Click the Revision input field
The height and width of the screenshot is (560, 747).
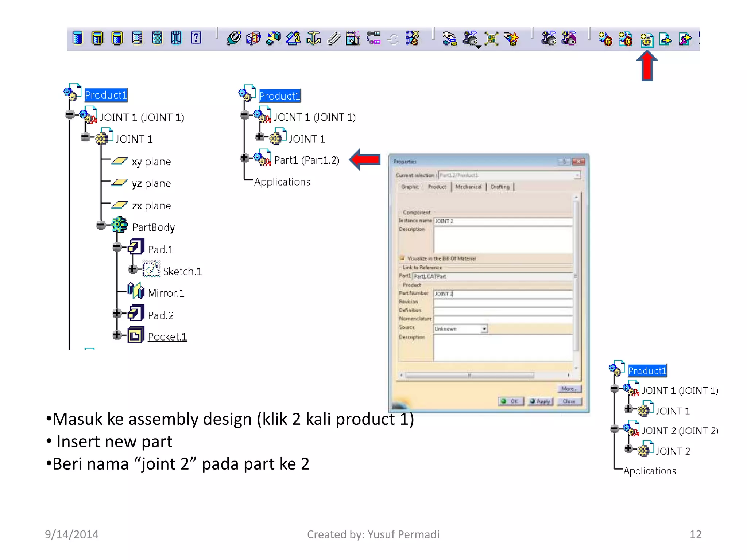pos(503,302)
